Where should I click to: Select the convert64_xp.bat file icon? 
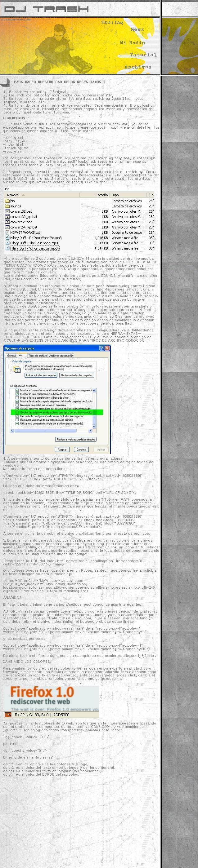tap(7, 227)
